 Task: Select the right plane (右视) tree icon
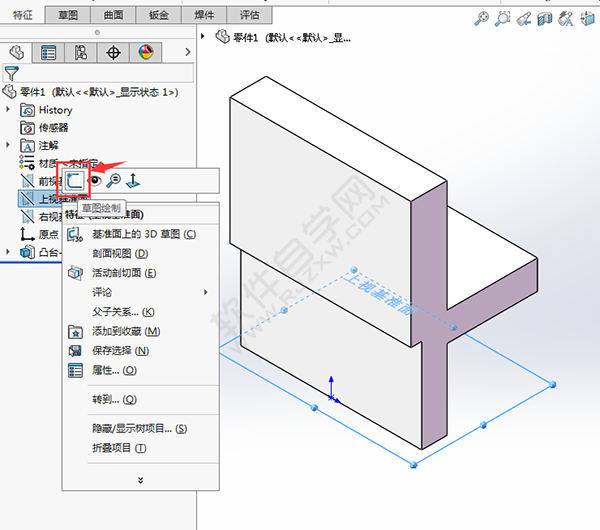point(27,217)
